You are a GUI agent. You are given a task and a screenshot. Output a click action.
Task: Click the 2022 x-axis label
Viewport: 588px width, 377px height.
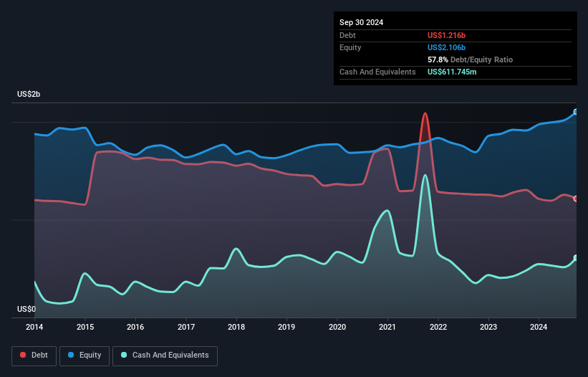[438, 327]
